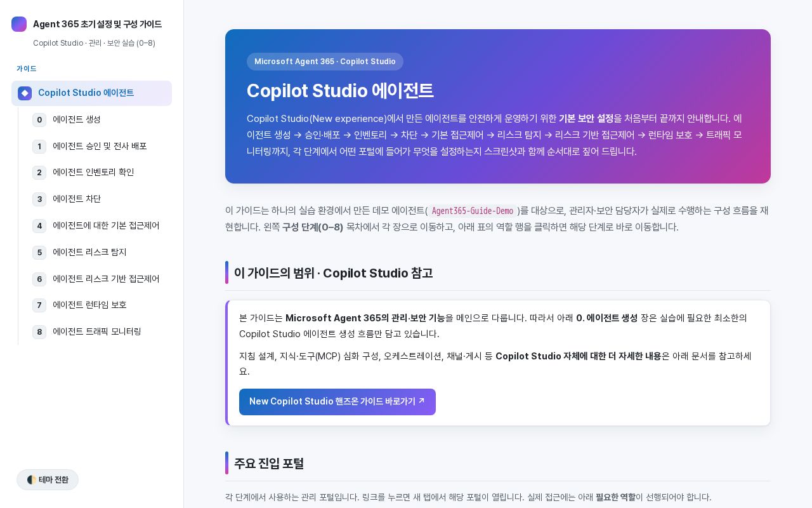This screenshot has height=508, width=812.
Task: Jump to step 5 에이전트 리스크 탐지
Action: pos(100,253)
